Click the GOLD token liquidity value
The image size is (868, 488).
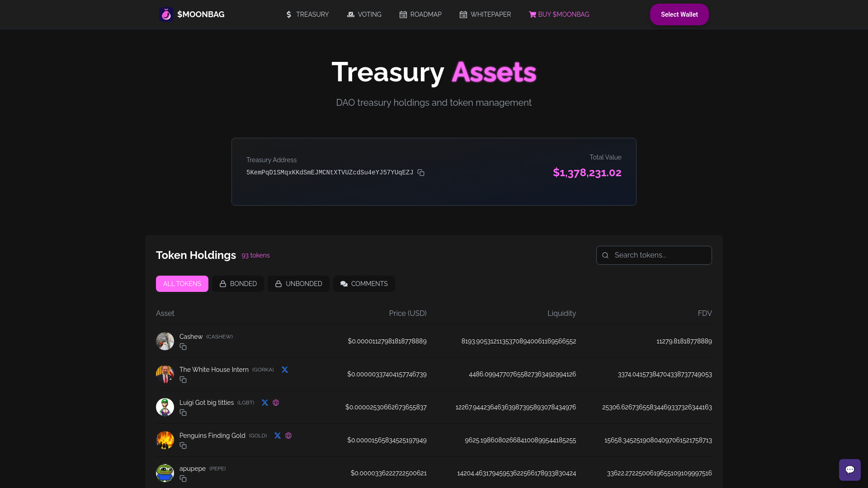point(520,440)
